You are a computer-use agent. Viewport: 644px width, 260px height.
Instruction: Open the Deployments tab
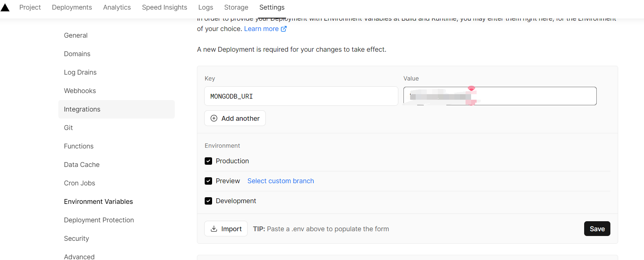[x=72, y=7]
